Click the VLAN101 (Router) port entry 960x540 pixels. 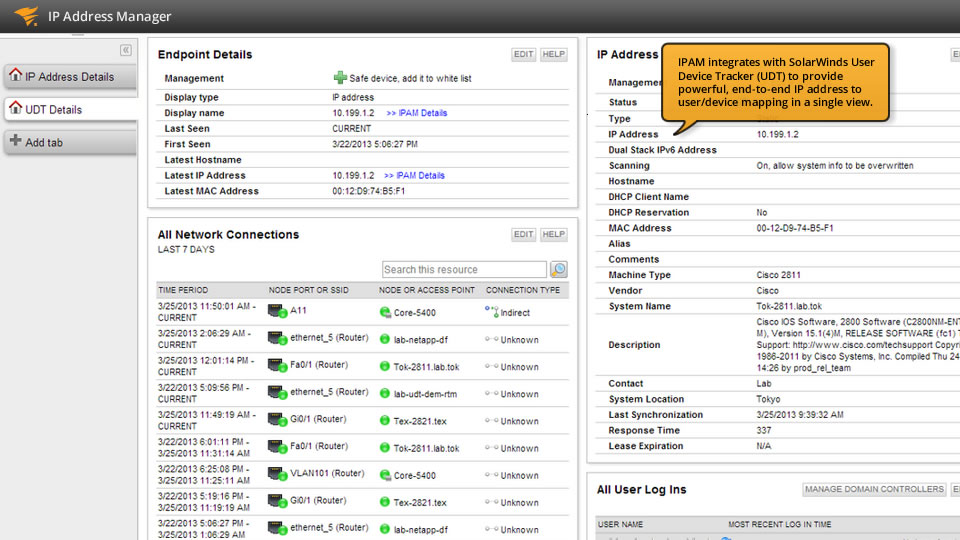(x=327, y=473)
